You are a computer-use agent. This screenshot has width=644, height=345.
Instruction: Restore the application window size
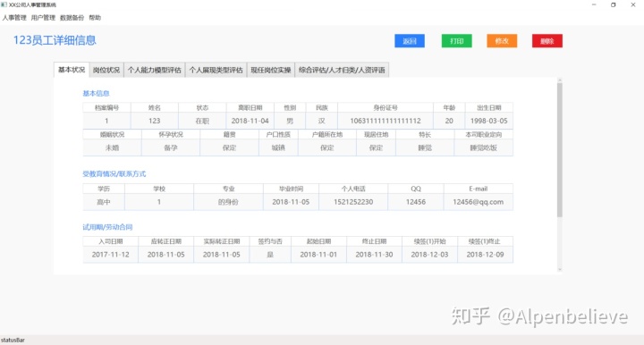614,5
